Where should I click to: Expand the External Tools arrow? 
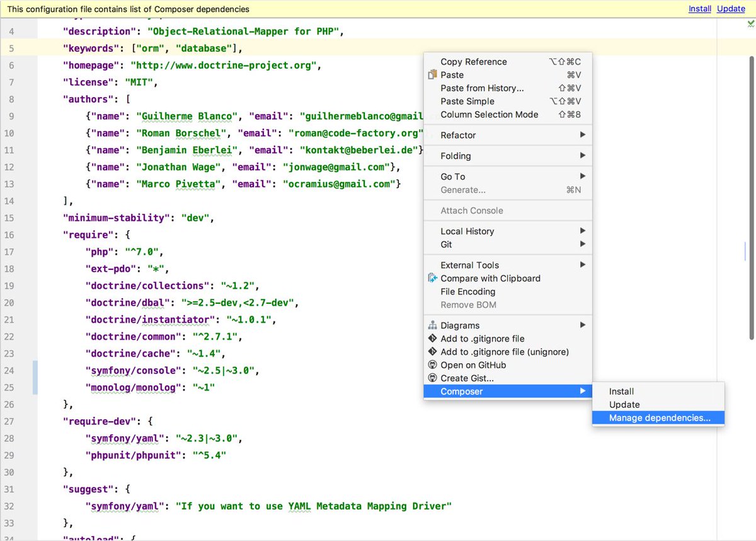pos(583,265)
